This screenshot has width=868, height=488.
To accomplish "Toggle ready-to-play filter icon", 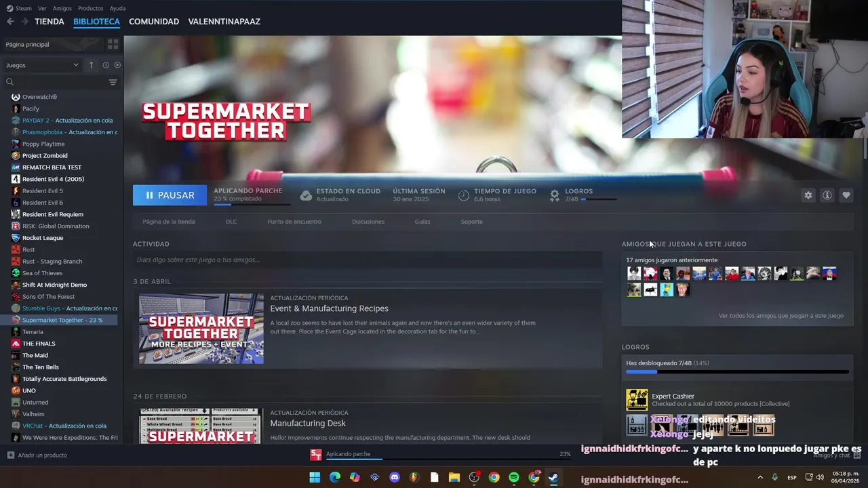I will (x=117, y=65).
